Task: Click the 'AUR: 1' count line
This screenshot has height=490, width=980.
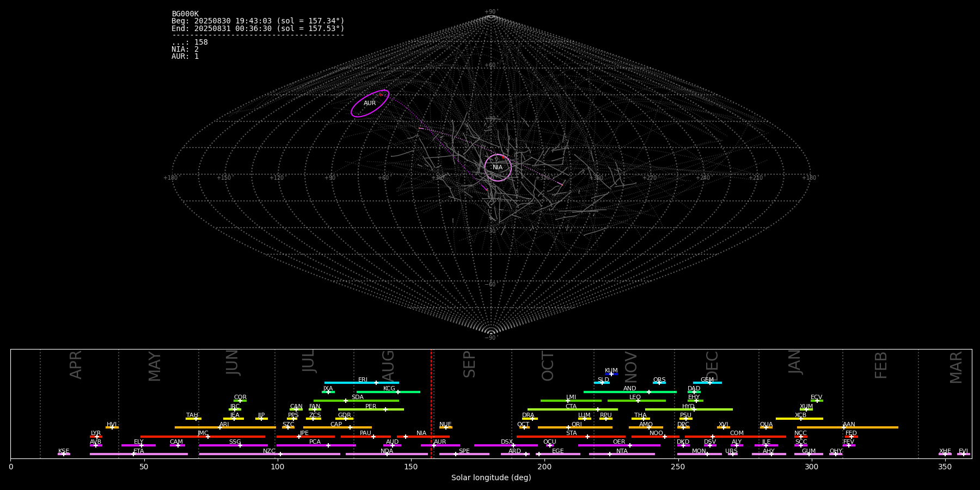Action: click(x=185, y=57)
